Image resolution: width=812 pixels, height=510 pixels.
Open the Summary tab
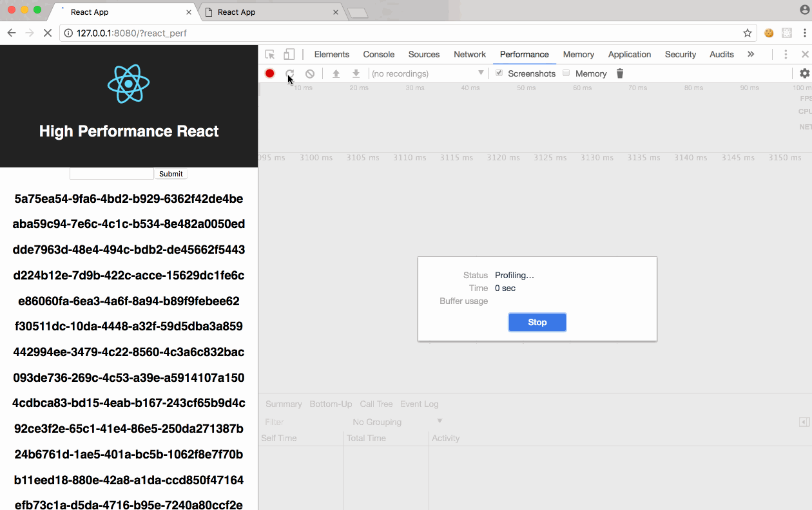284,404
